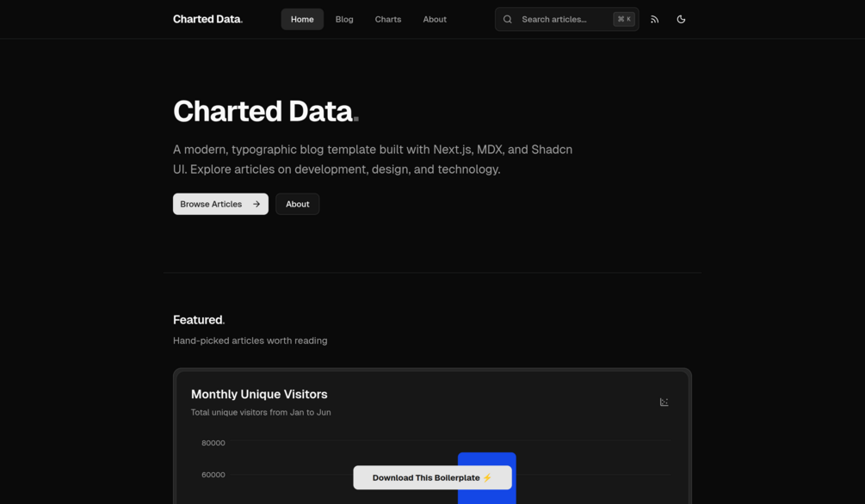
Task: Select the Home navigation item
Action: 302,19
